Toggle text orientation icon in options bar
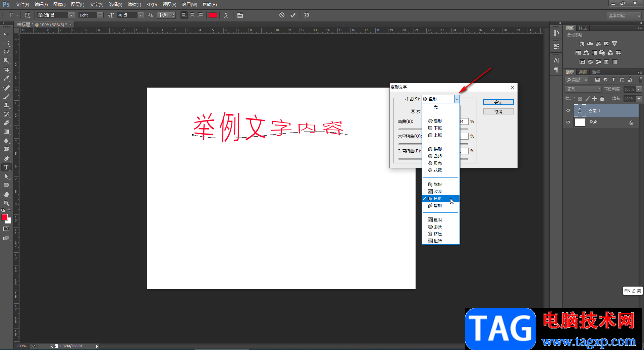 click(x=28, y=15)
